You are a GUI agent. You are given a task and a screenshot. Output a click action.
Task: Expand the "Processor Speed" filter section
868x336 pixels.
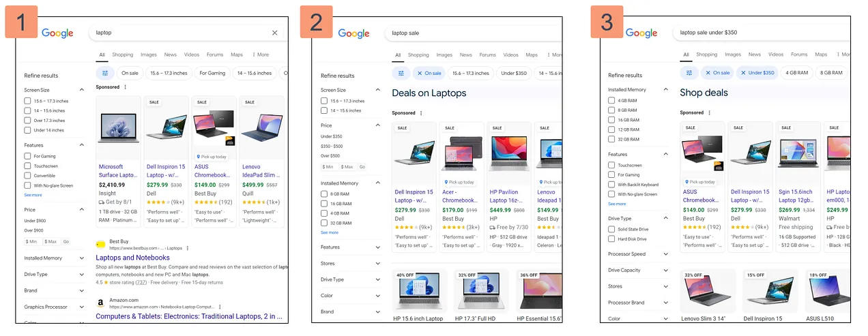(x=665, y=254)
